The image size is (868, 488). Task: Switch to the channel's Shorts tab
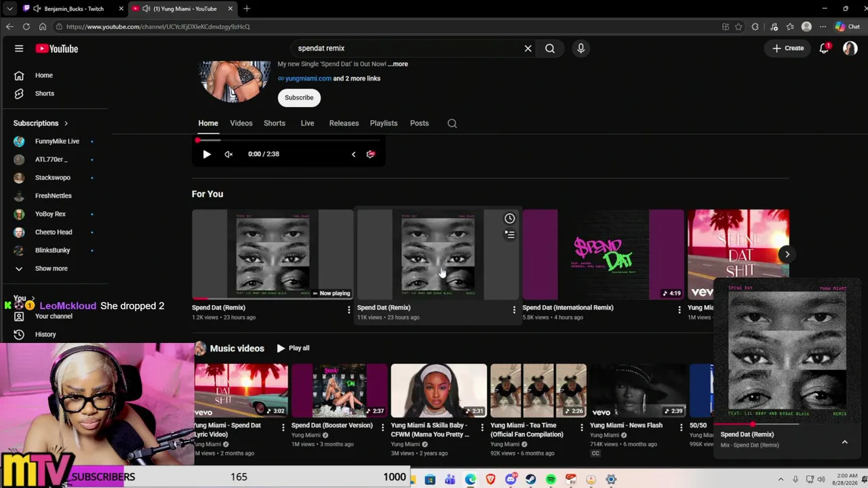coord(274,123)
